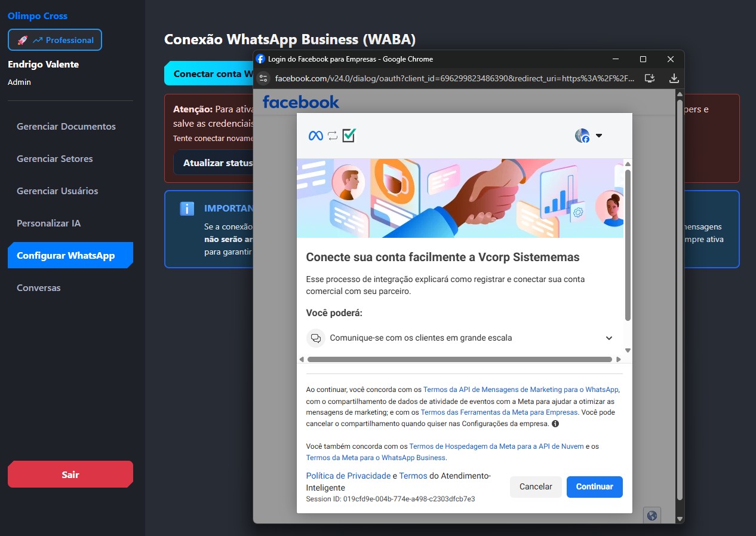The height and width of the screenshot is (536, 756).
Task: Click the Cancelar button
Action: click(x=536, y=486)
